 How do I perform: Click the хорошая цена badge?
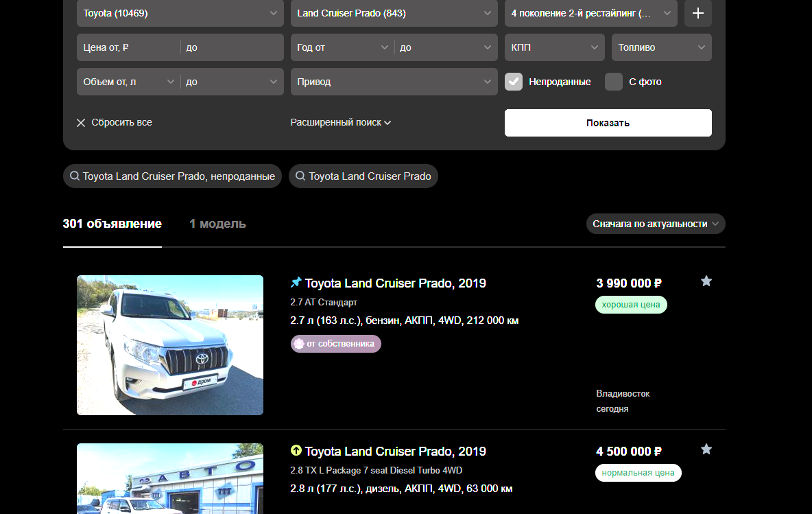[631, 305]
